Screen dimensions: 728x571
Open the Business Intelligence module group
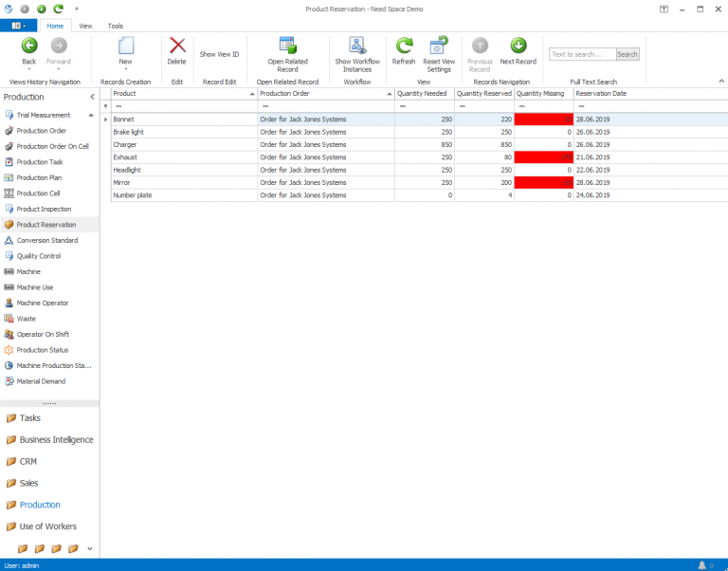tap(56, 440)
